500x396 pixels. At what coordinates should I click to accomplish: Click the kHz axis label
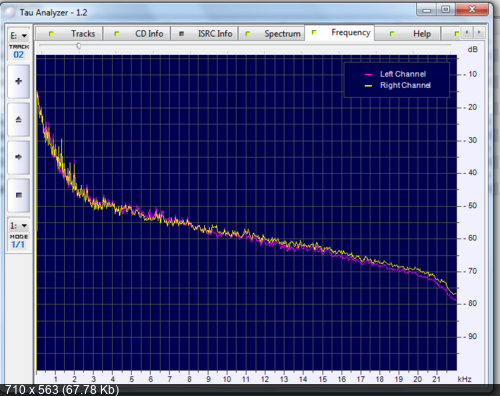[464, 379]
